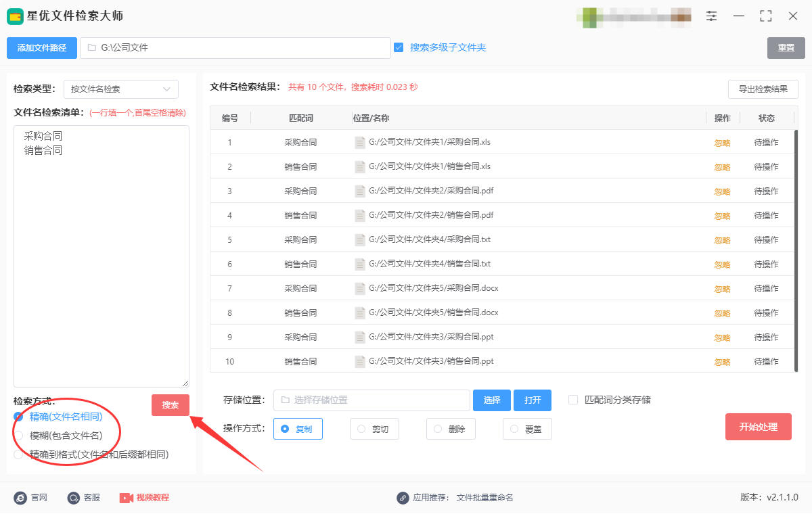Click file icon of row 销售合同.docx
The height and width of the screenshot is (514, 812).
360,313
